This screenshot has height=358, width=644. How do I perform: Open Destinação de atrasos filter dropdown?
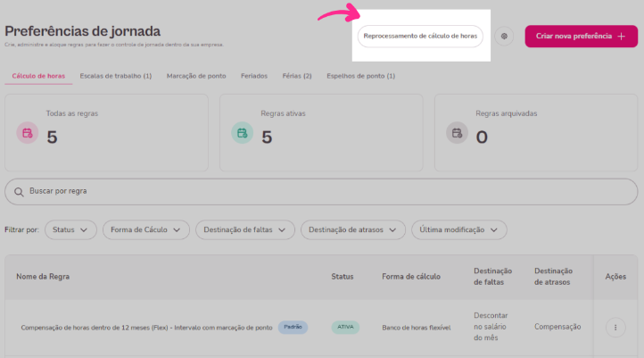[x=353, y=229]
